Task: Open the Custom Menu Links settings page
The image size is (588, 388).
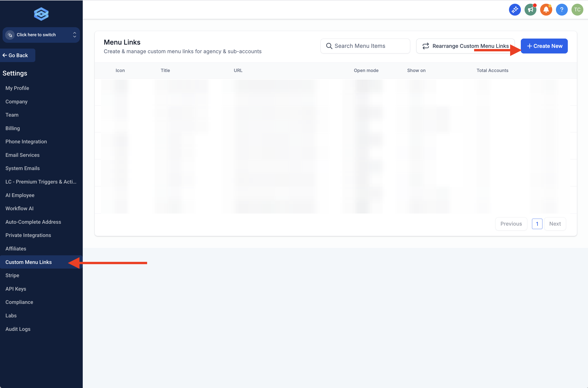Action: tap(28, 262)
